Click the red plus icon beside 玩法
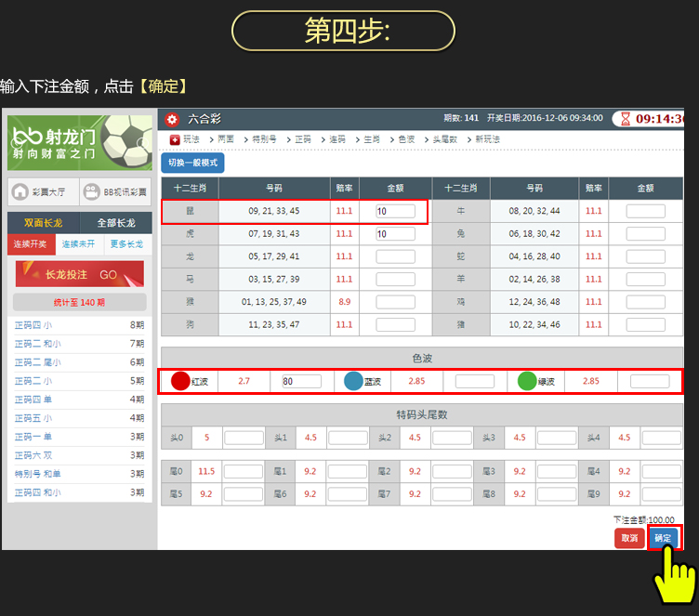The image size is (699, 616). pyautogui.click(x=175, y=139)
